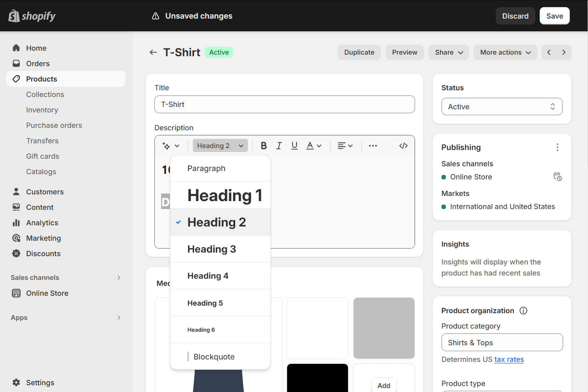Toggle bold formatting in the description editor
This screenshot has width=588, height=392.
click(263, 145)
